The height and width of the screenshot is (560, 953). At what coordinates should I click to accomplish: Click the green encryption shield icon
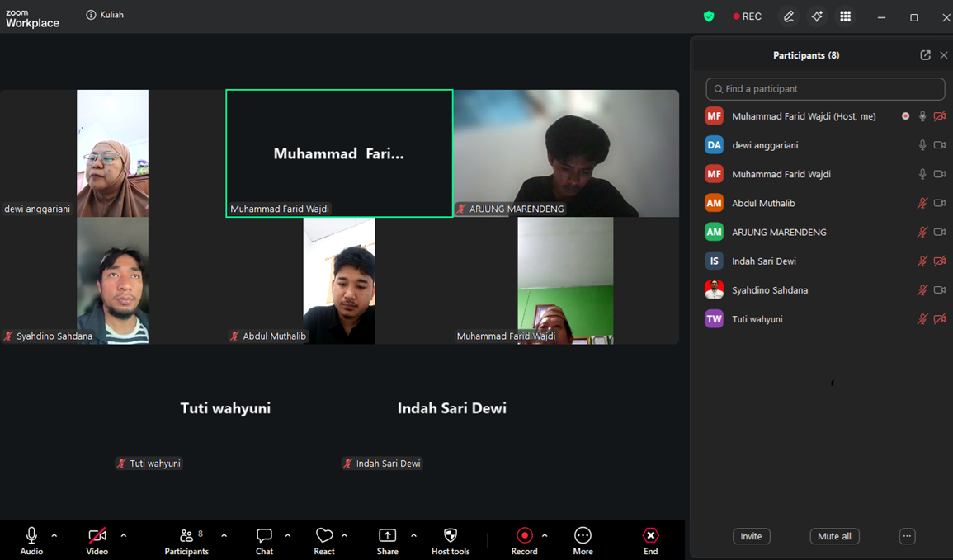[x=709, y=16]
